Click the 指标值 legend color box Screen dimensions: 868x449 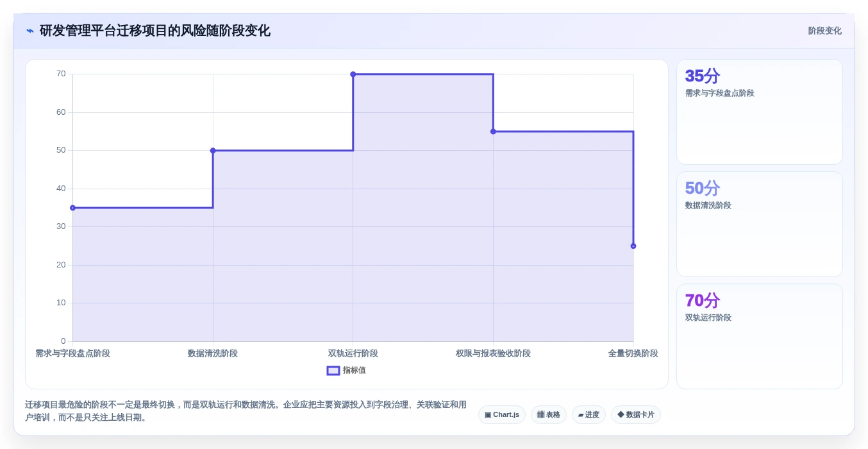coord(333,370)
